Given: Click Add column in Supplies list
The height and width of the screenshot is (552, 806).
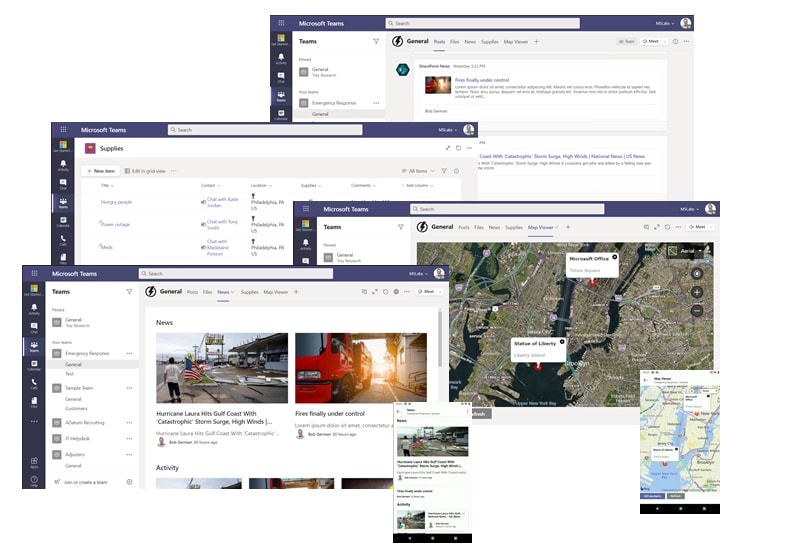Looking at the screenshot, I should point(417,186).
